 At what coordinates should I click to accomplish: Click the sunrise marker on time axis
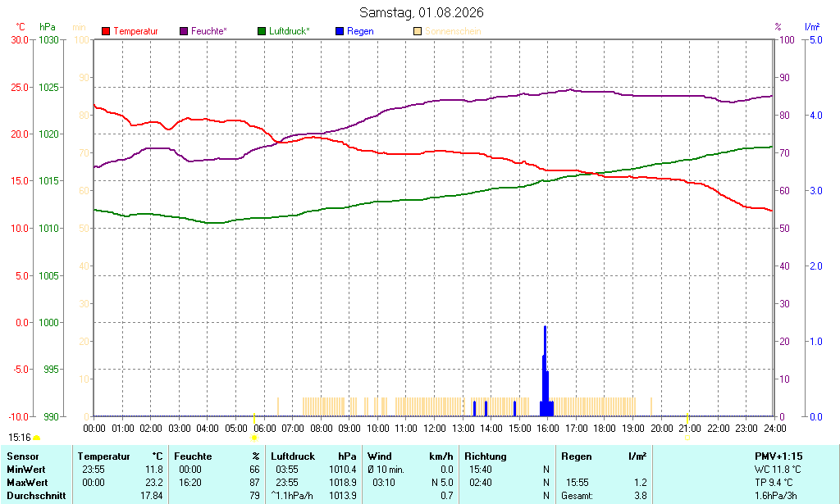coord(254,418)
